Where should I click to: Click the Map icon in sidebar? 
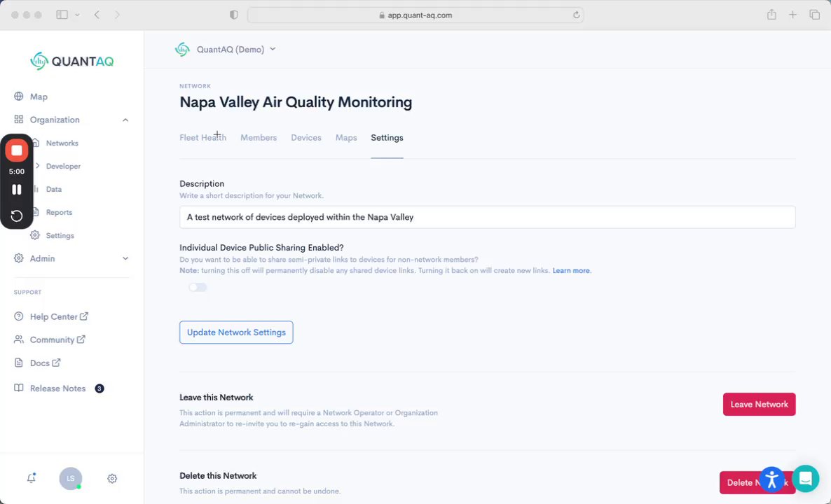(19, 97)
